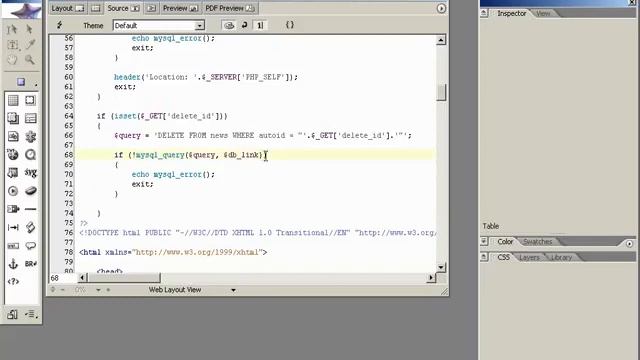Open the PDF Preview tab
This screenshot has height=360, width=640.
click(229, 8)
